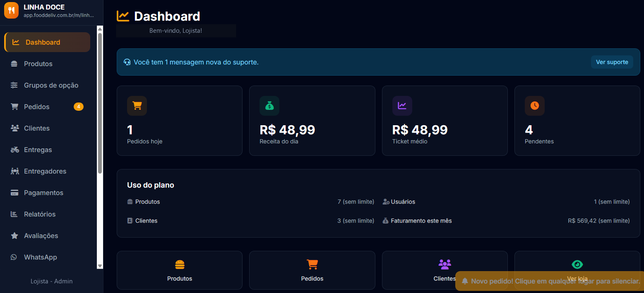The height and width of the screenshot is (293, 644).
Task: Click the sidebar scrollbar up arrow
Action: (x=100, y=29)
